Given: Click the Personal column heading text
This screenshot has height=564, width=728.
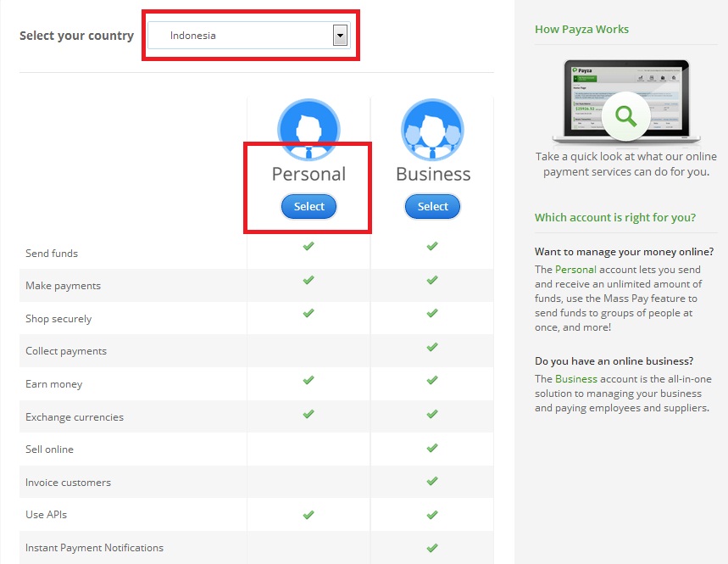Looking at the screenshot, I should (x=308, y=174).
